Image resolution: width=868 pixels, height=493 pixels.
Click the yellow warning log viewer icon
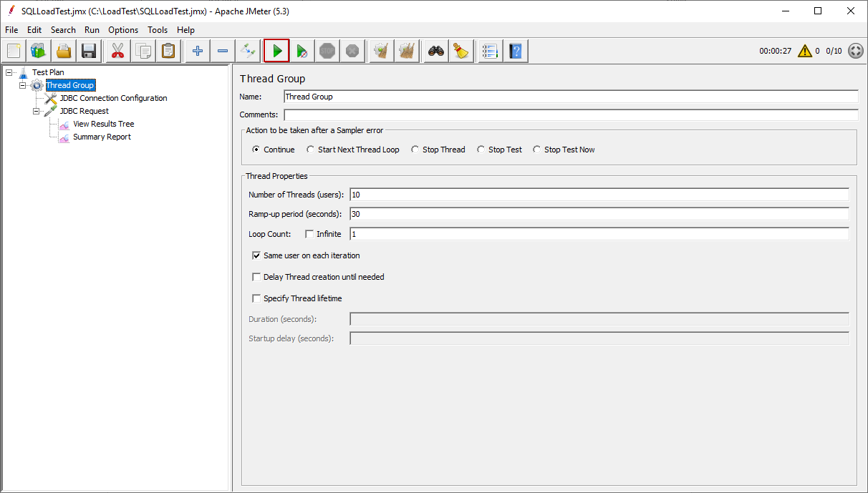coord(805,51)
